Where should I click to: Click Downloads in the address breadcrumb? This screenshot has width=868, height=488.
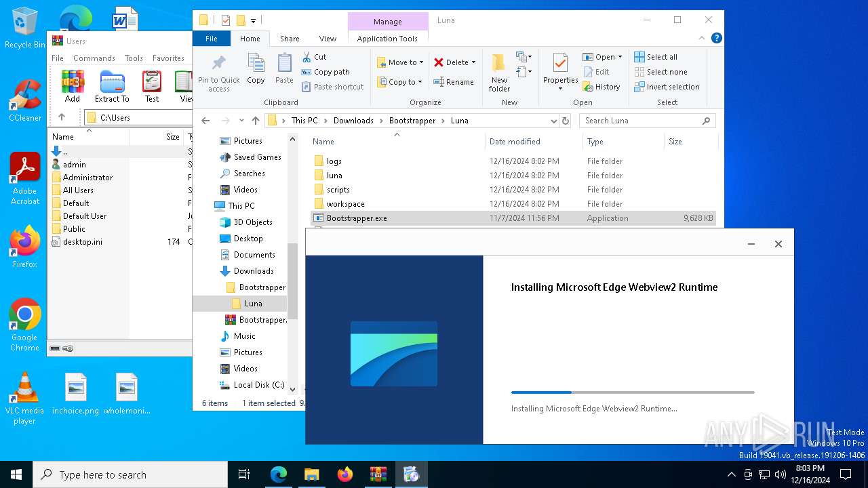(x=353, y=121)
